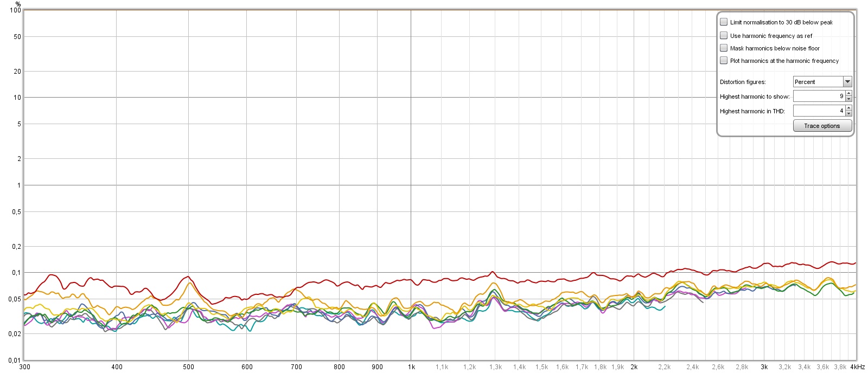Increase Highest harmonic to show with up arrow

pyautogui.click(x=848, y=94)
